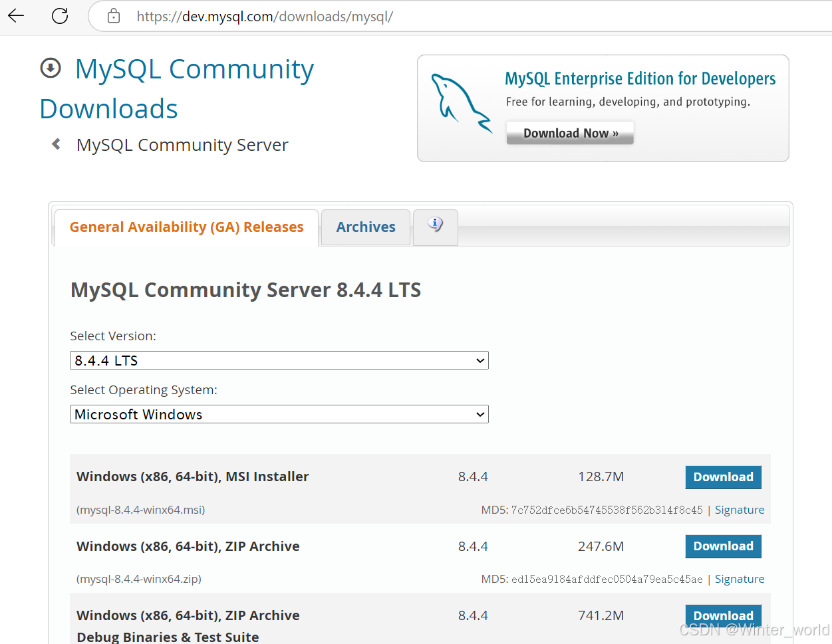Viewport: 832px width, 644px height.
Task: Open Signature link for the MSI installer
Action: coord(740,510)
